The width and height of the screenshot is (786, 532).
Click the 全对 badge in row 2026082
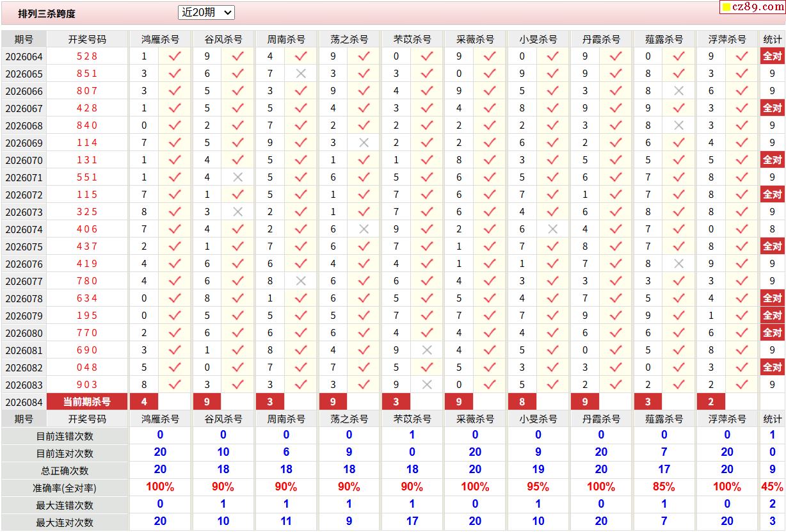(x=772, y=367)
